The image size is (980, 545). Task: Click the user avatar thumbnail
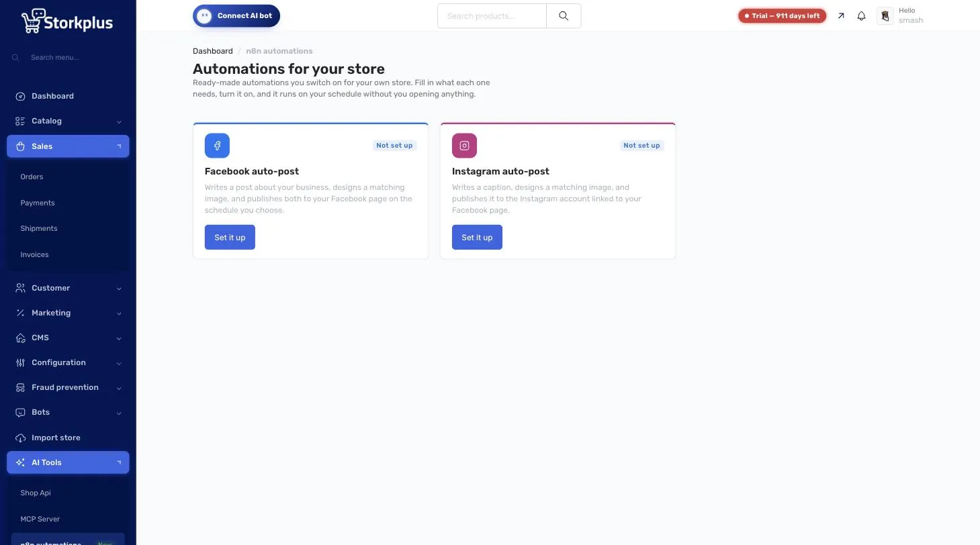[885, 15]
